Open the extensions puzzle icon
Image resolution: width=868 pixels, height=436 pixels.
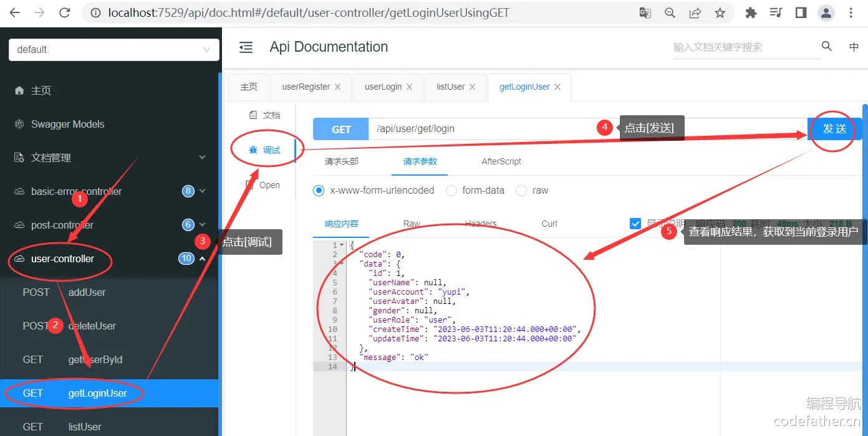[x=751, y=12]
